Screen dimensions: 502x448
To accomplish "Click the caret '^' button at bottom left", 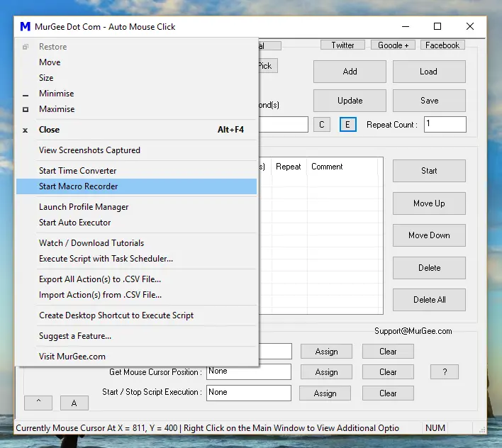I will (38, 403).
